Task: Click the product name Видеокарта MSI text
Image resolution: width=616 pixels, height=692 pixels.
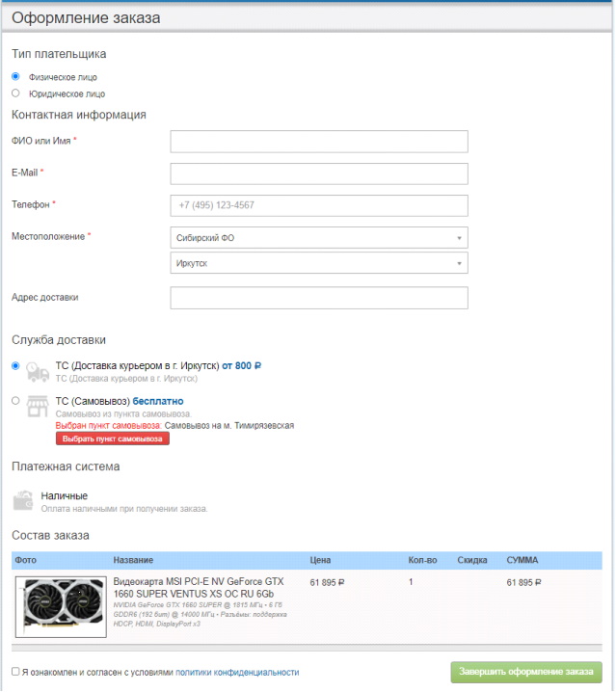Action: (199, 588)
